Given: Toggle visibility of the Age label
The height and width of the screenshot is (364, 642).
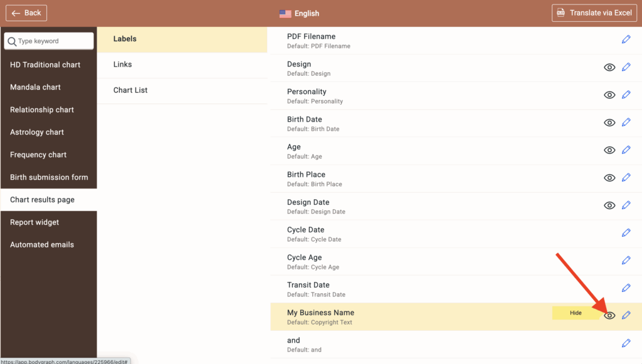Looking at the screenshot, I should coord(609,150).
